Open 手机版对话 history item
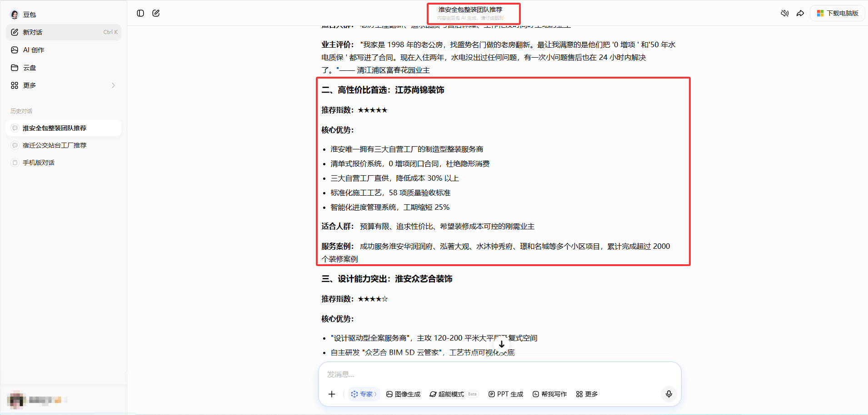The width and height of the screenshot is (868, 415). 64,163
